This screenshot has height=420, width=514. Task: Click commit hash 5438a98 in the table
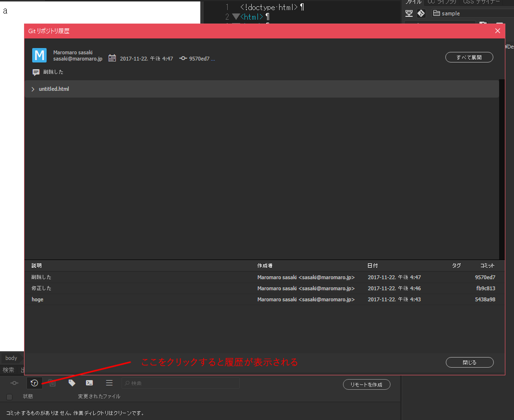click(x=485, y=300)
